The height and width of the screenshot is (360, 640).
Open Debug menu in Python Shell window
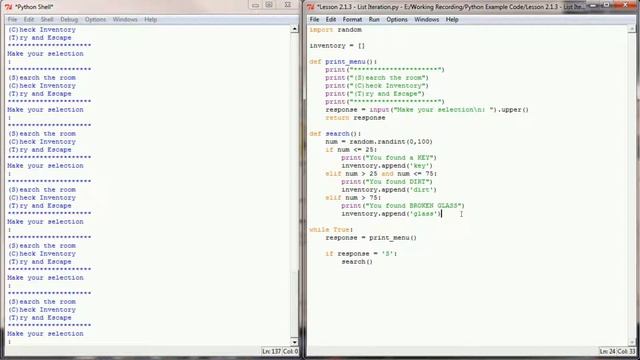click(x=69, y=20)
